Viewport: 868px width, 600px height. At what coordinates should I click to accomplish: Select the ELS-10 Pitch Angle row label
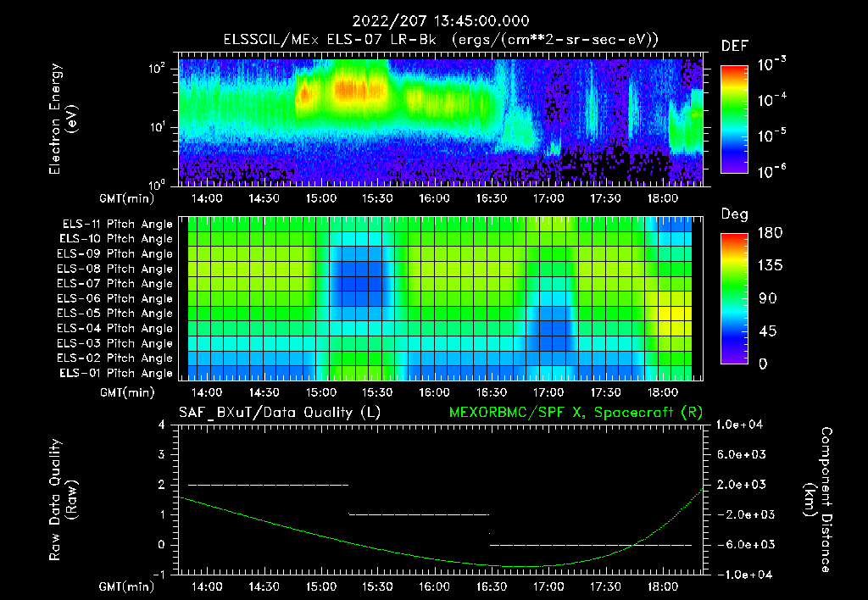[x=116, y=239]
